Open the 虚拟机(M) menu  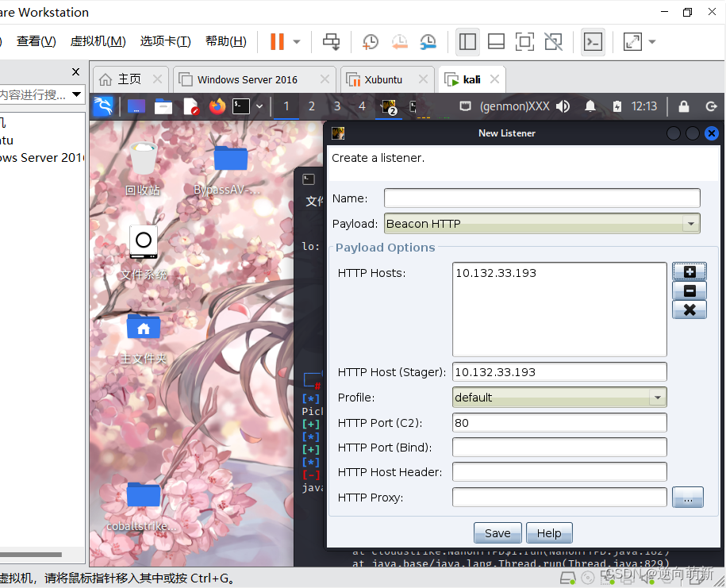click(x=98, y=41)
